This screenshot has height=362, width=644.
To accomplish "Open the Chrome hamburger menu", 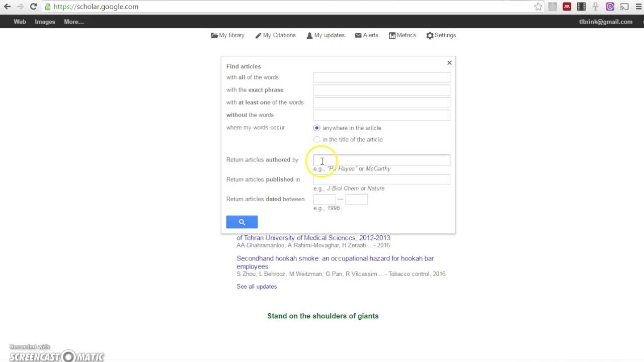I will [638, 7].
